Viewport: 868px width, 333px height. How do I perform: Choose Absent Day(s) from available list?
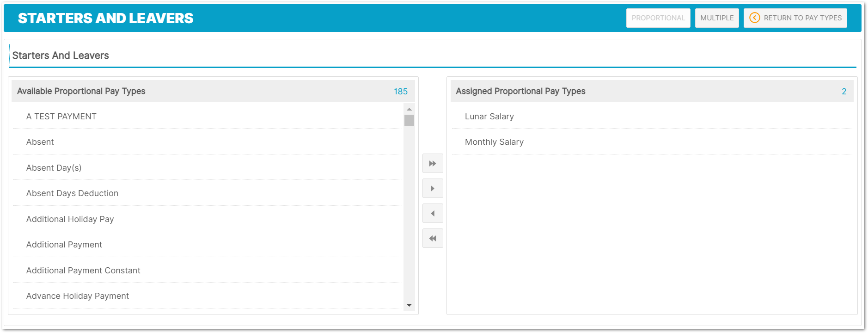[54, 168]
